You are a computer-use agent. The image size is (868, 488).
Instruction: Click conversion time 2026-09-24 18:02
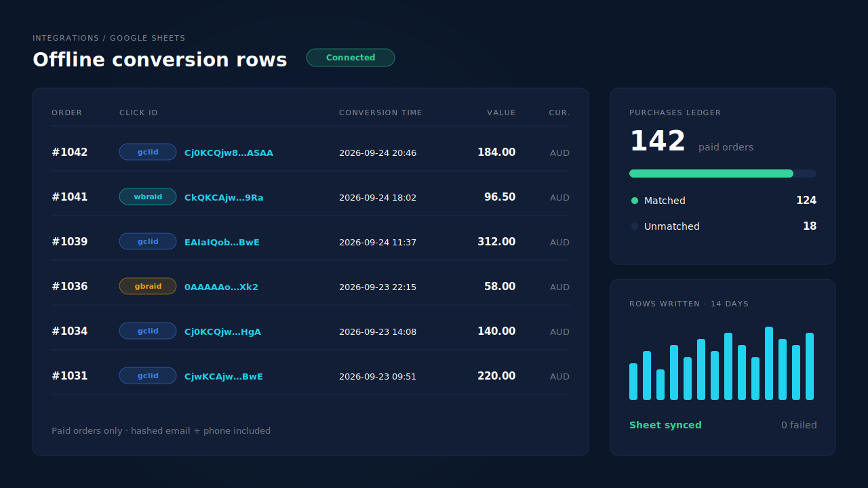(x=378, y=198)
